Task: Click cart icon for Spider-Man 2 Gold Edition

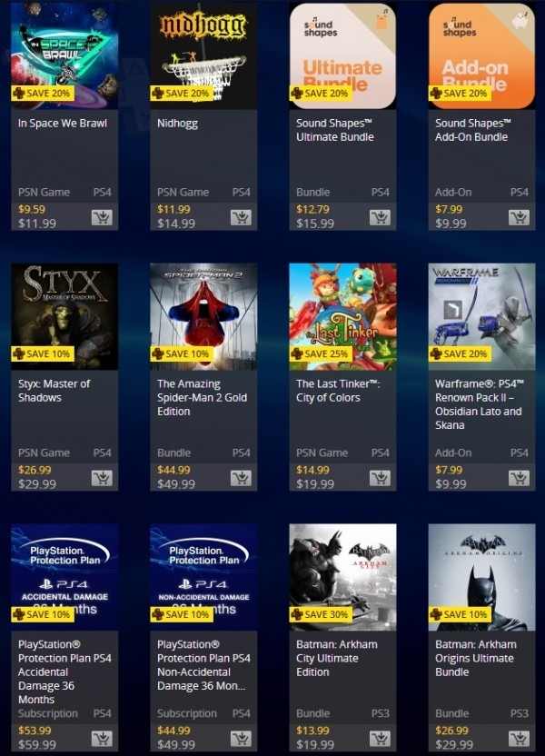Action: (x=241, y=478)
